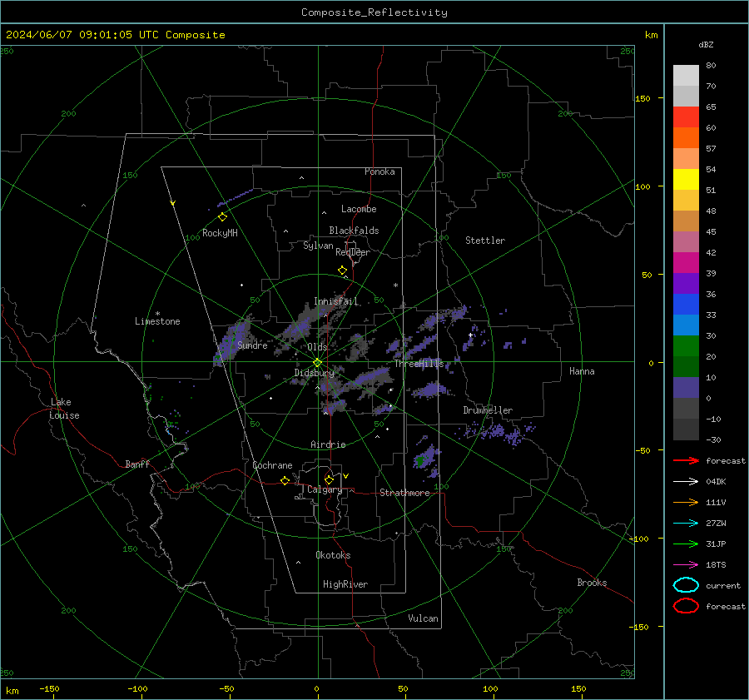This screenshot has height=700, width=749.
Task: Click the 57 value in dBZ legend
Action: 711,149
